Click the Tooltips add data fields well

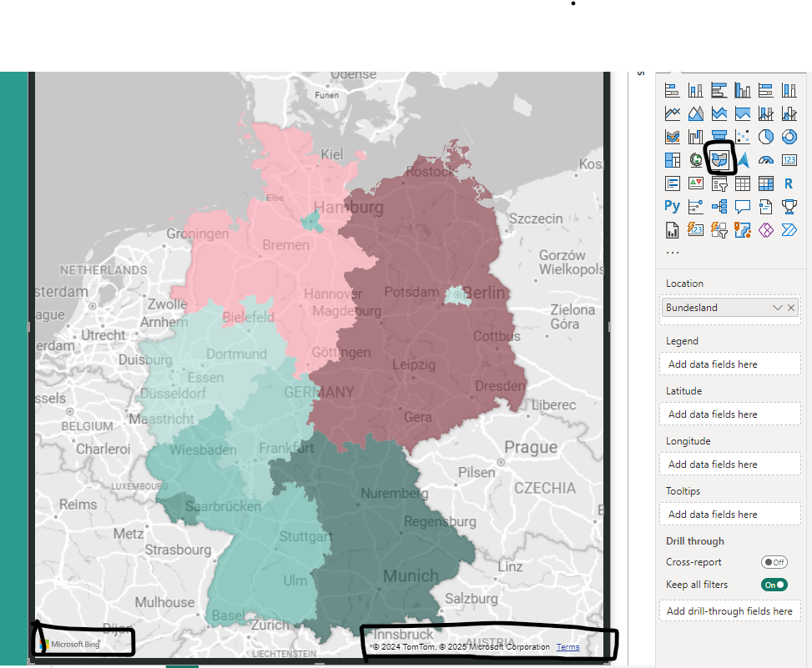(730, 515)
